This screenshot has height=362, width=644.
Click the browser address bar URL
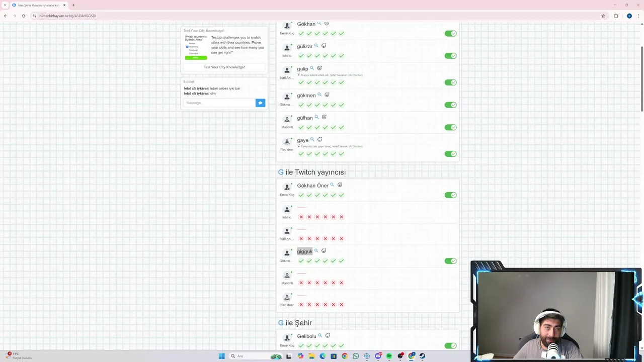coord(68,16)
